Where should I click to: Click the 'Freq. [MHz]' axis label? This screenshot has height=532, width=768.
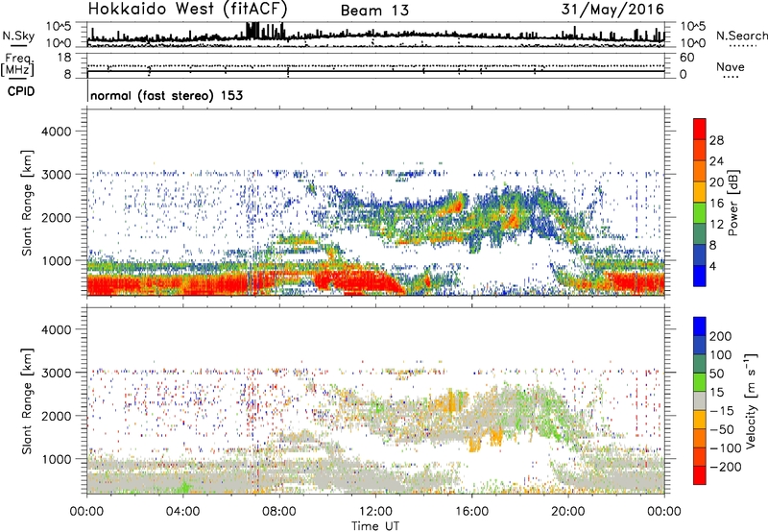(17, 64)
